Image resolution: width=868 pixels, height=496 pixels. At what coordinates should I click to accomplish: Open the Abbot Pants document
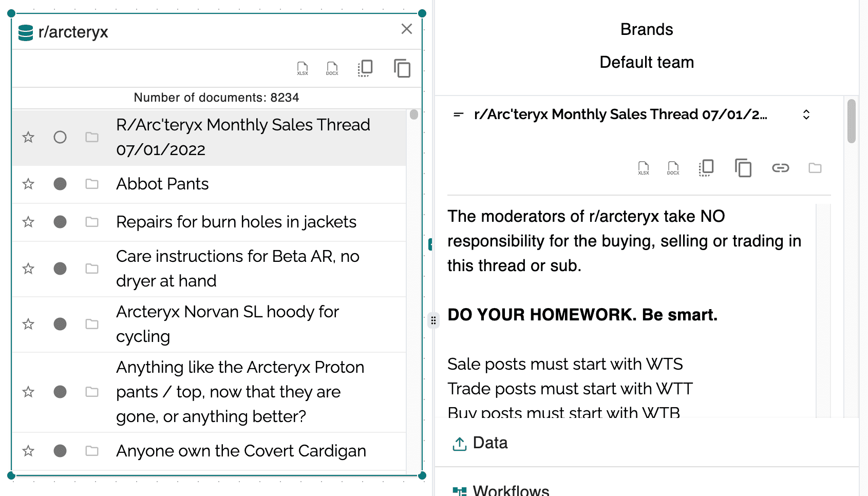[162, 184]
